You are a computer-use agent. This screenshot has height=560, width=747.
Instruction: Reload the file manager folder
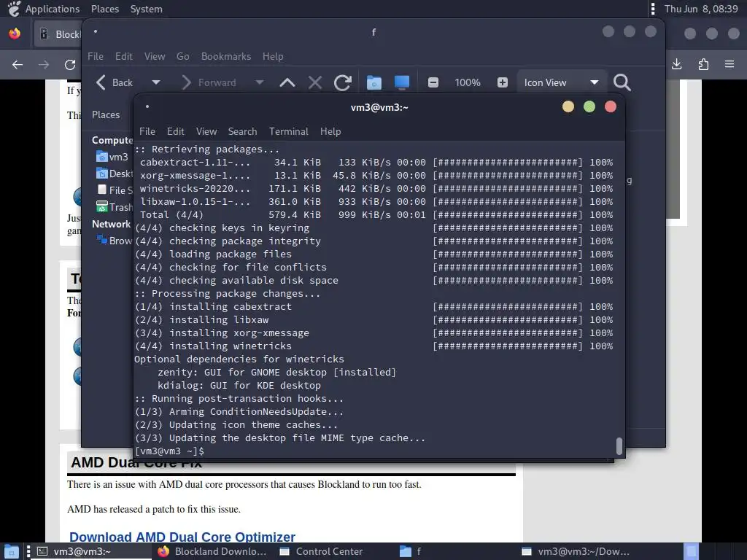click(343, 83)
